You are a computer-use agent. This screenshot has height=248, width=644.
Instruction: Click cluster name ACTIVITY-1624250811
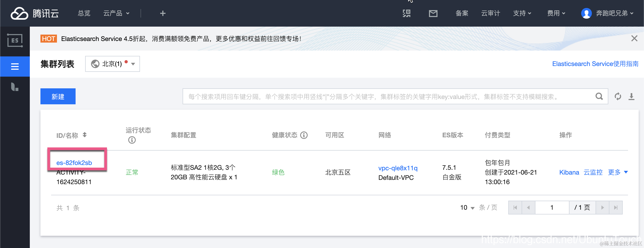(74, 177)
